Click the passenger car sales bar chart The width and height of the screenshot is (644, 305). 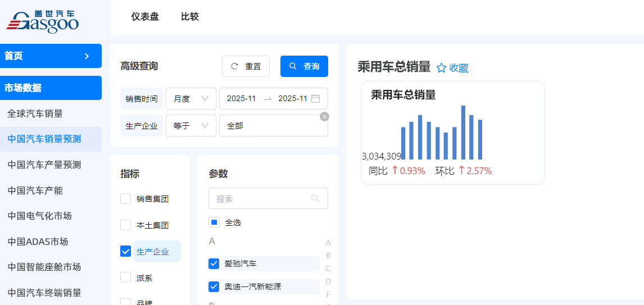click(x=441, y=133)
